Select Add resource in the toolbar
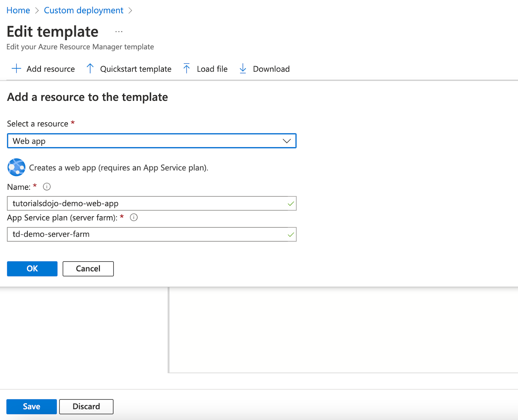The height and width of the screenshot is (420, 518). coord(51,69)
